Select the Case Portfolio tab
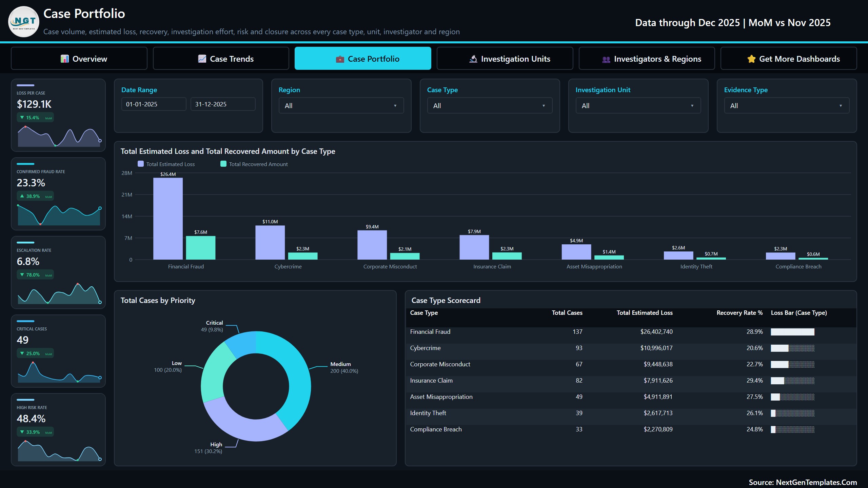Image resolution: width=868 pixels, height=488 pixels. (x=363, y=59)
